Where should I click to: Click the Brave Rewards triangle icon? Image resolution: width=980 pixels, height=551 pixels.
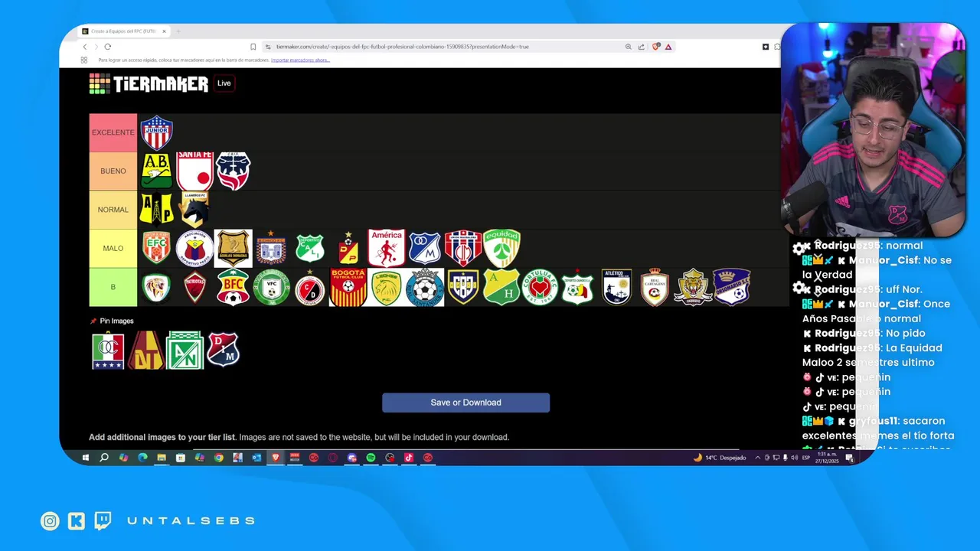(x=668, y=47)
